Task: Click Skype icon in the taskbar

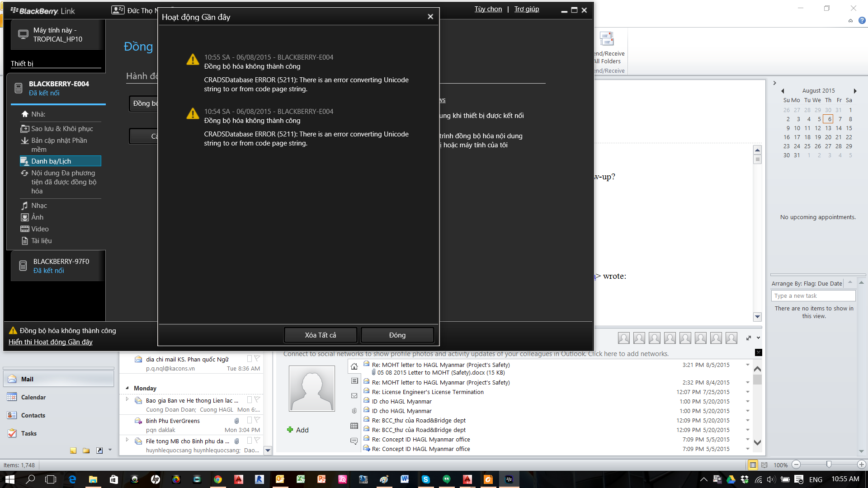Action: tap(425, 479)
